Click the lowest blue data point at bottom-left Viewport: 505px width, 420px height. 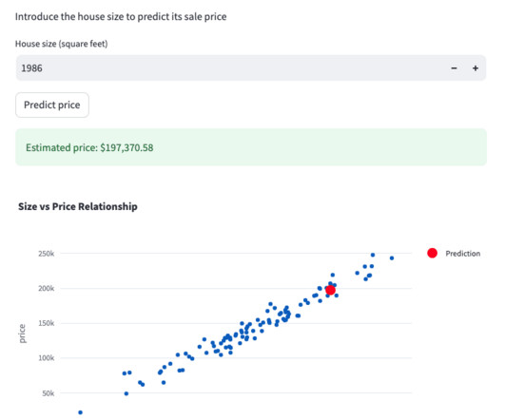(81, 412)
